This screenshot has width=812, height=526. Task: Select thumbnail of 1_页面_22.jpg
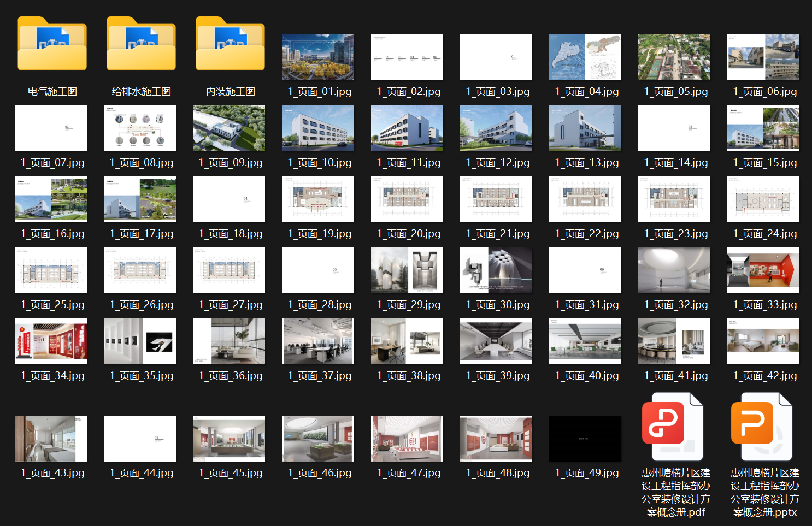pos(585,199)
